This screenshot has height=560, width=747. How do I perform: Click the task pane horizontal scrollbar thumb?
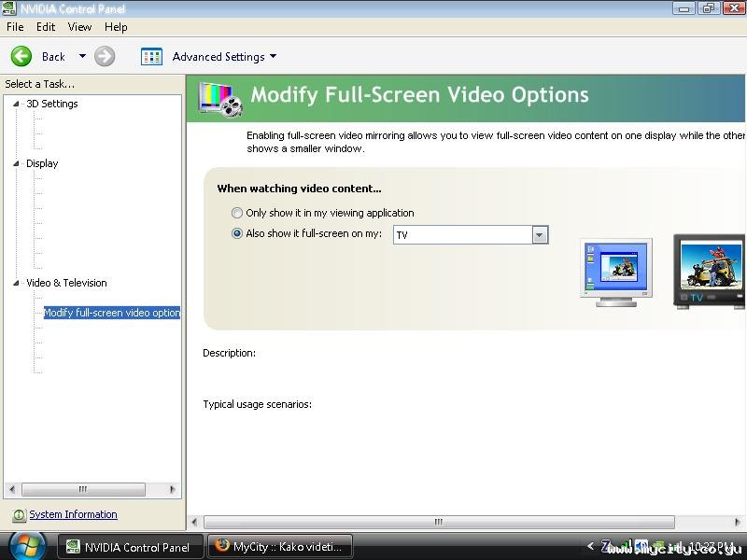coord(83,489)
